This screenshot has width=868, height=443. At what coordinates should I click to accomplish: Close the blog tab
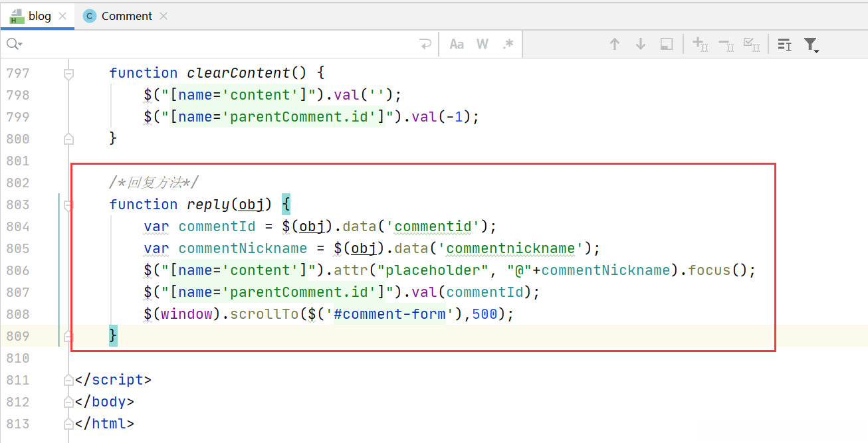point(63,16)
